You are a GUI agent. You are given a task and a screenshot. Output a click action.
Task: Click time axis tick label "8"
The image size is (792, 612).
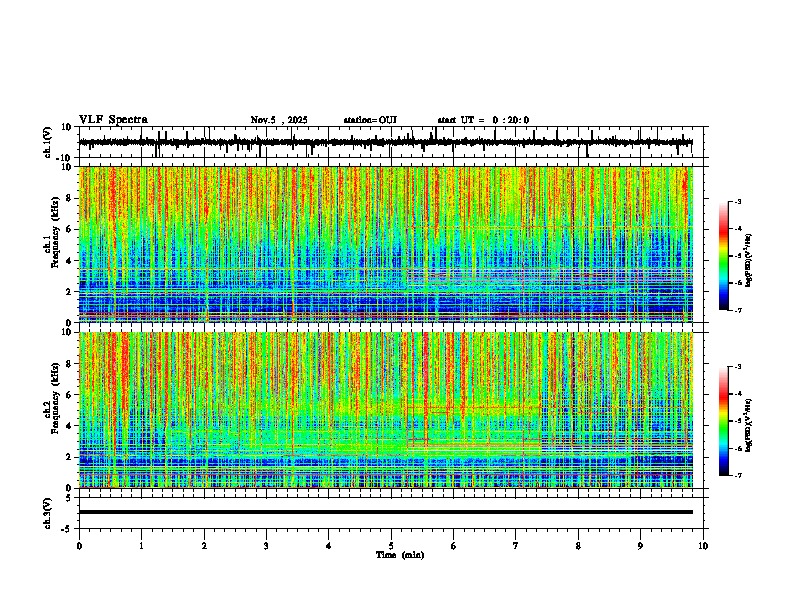pos(578,546)
